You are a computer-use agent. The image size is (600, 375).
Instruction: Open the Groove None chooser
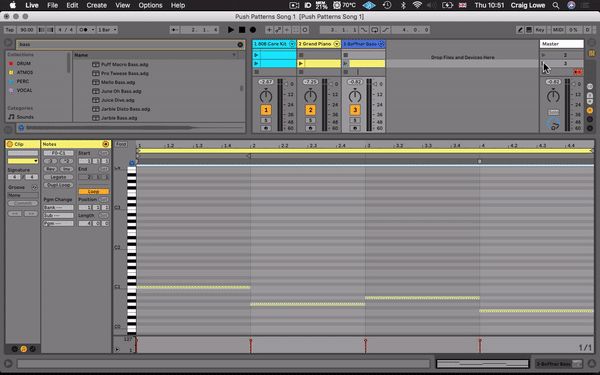(x=23, y=195)
